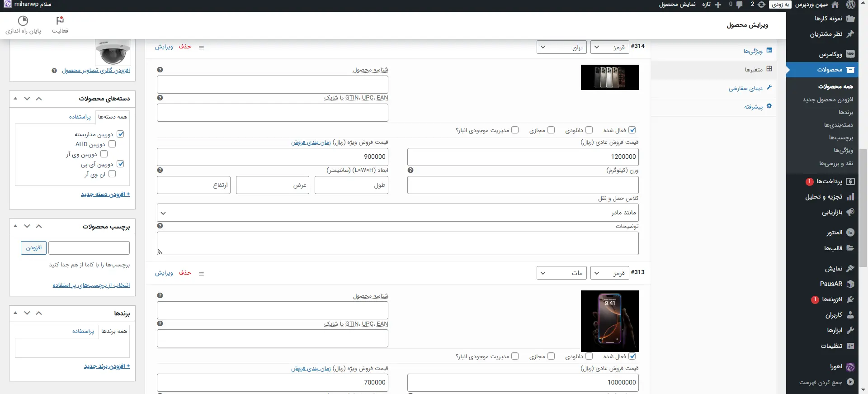Toggle مجازی checkbox for variation #314
This screenshot has height=394, width=868.
(x=551, y=130)
